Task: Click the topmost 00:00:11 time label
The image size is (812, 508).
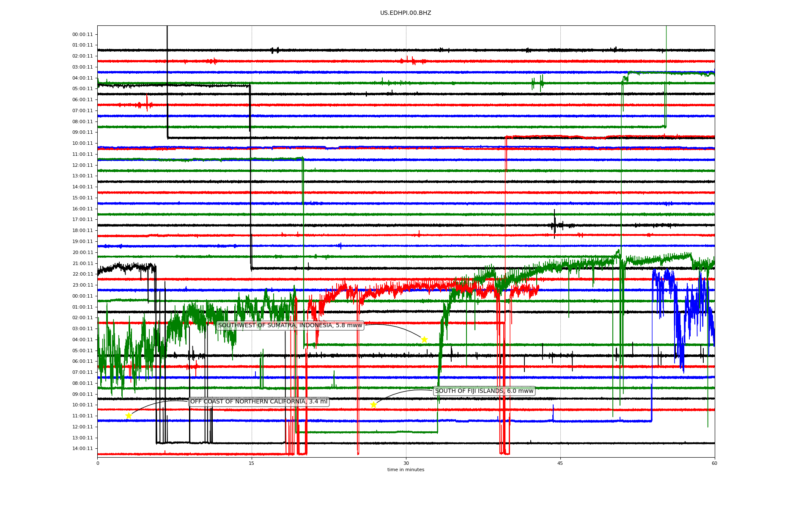Action: coord(82,35)
